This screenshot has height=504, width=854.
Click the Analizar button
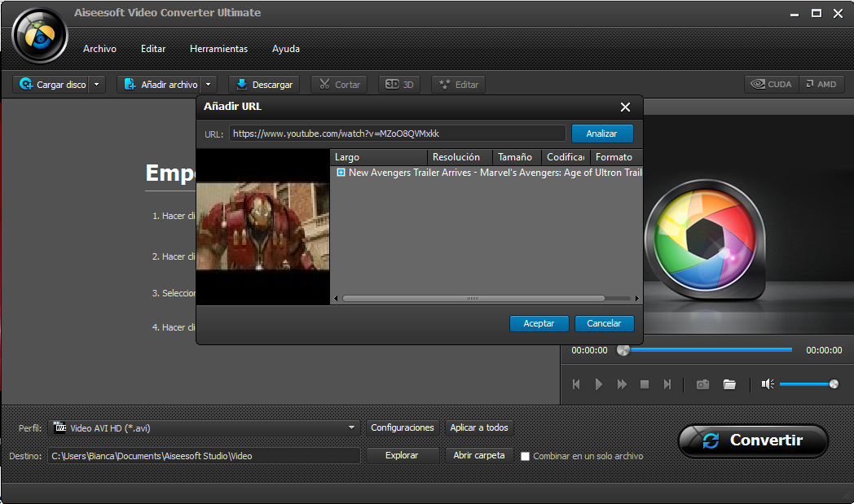pyautogui.click(x=602, y=134)
